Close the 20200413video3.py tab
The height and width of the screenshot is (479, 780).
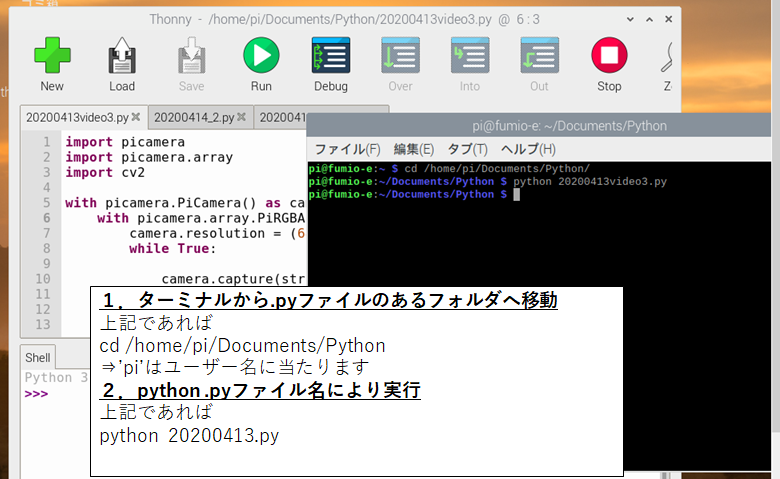pos(136,117)
